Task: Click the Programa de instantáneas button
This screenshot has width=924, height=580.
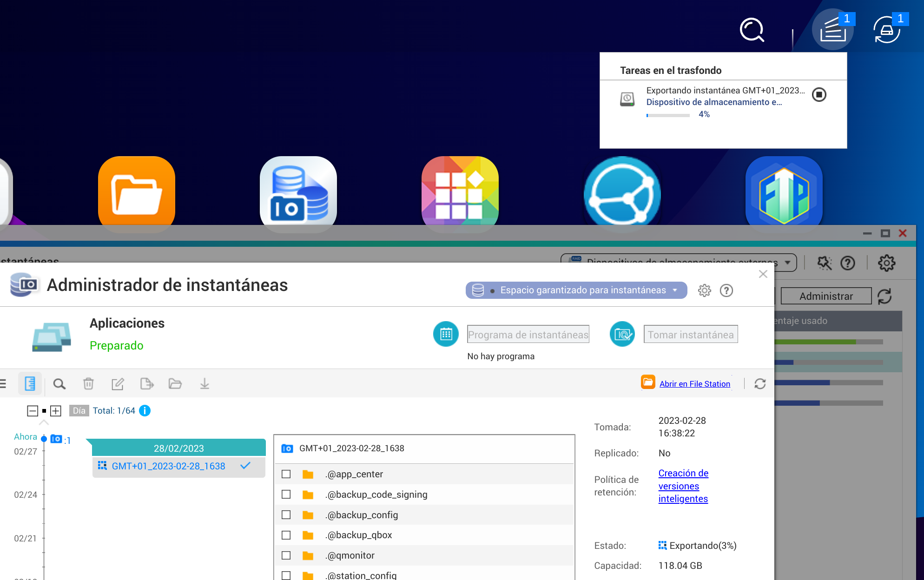Action: point(528,335)
